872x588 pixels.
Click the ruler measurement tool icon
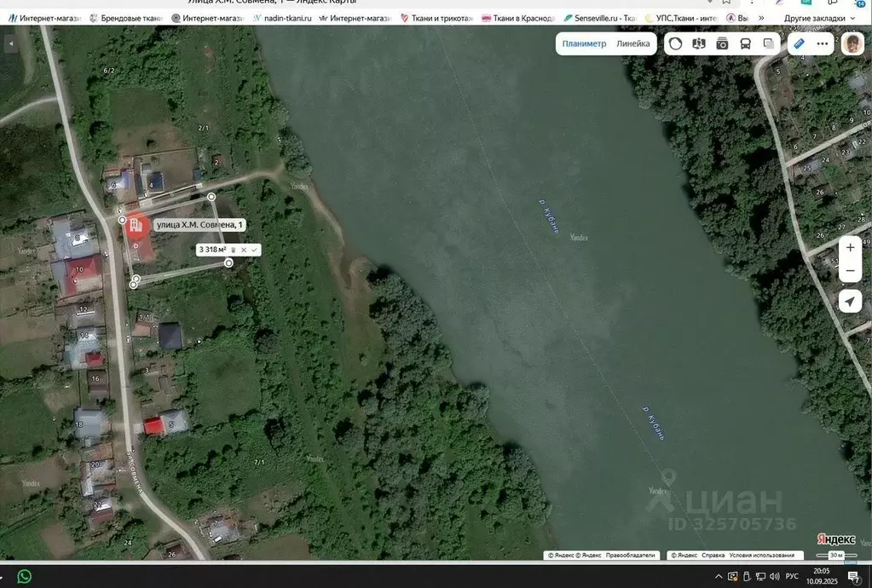[799, 44]
